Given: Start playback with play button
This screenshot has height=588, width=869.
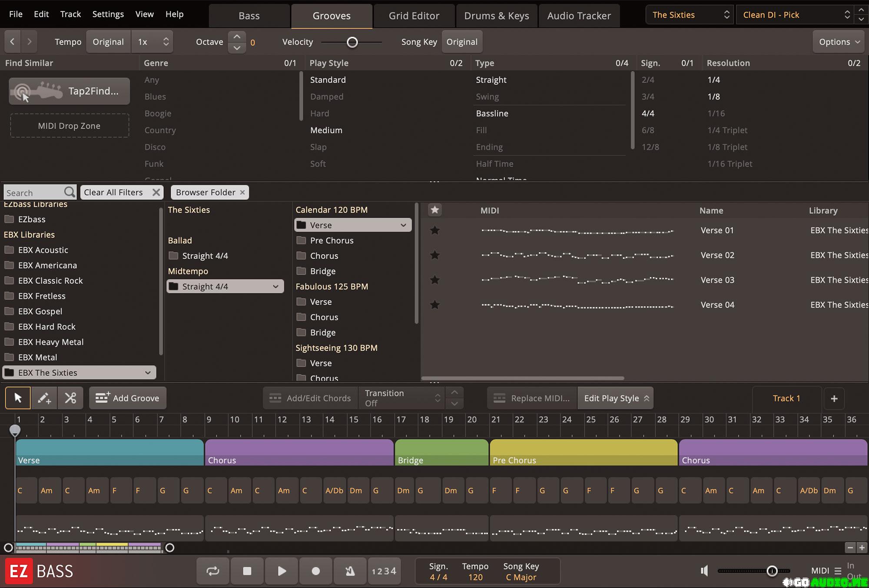Looking at the screenshot, I should pyautogui.click(x=282, y=571).
